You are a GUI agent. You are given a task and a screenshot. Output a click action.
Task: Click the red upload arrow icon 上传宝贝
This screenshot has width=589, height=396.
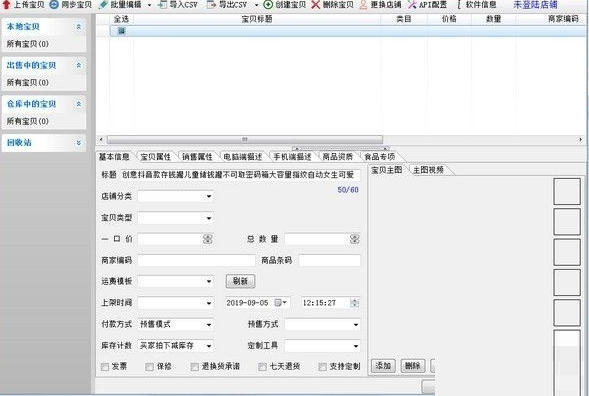click(6, 5)
